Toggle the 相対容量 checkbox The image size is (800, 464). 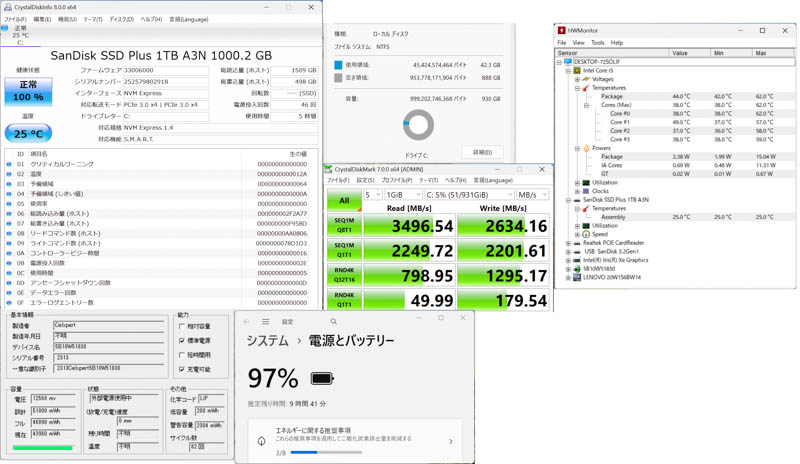[x=182, y=326]
